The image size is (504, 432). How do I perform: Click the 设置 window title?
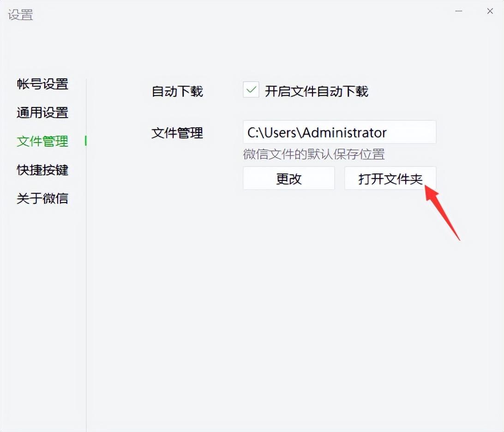(x=21, y=15)
